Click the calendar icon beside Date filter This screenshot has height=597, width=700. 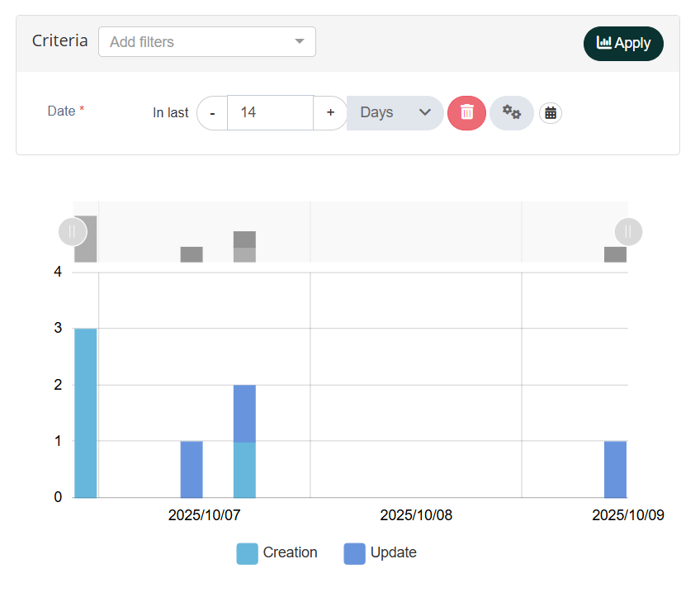[551, 113]
